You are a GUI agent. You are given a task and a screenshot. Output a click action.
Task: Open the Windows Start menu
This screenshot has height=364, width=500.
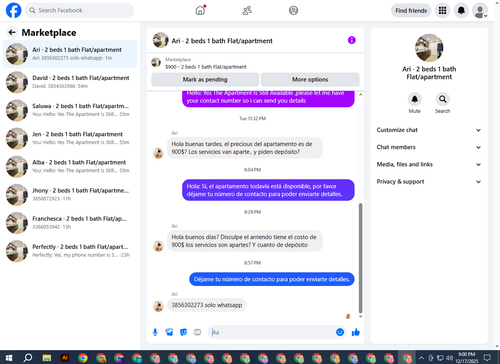9,358
